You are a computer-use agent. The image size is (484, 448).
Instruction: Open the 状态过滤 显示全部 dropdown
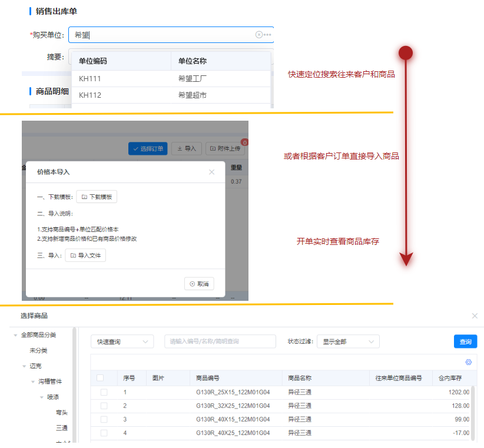point(347,341)
